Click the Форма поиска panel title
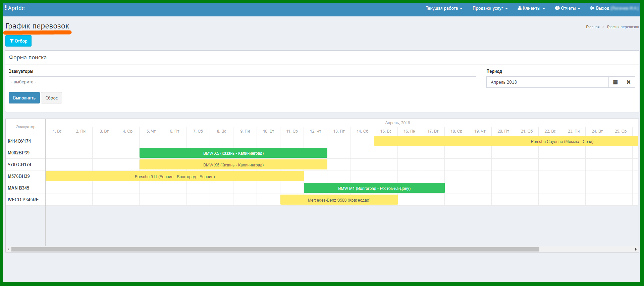The height and width of the screenshot is (286, 644). coord(28,57)
